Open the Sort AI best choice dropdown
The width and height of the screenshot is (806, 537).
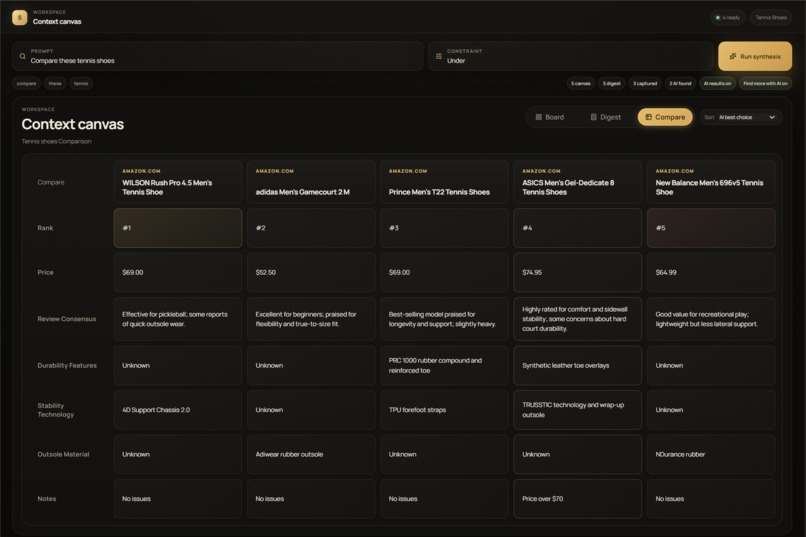coord(741,117)
